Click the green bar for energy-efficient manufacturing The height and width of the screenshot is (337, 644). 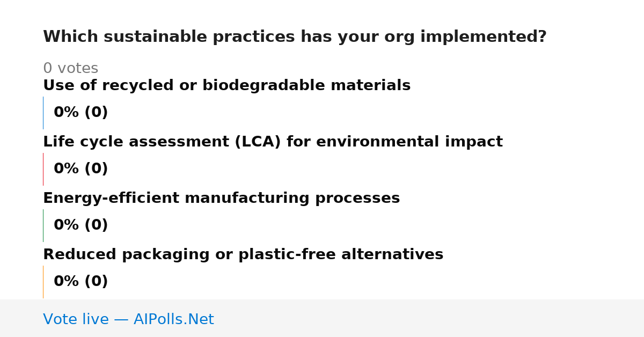(43, 225)
